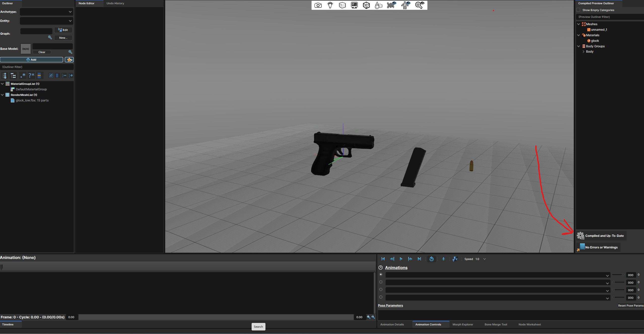Click the Reset Pose Params link
Image resolution: width=644 pixels, height=334 pixels.
[x=631, y=305]
